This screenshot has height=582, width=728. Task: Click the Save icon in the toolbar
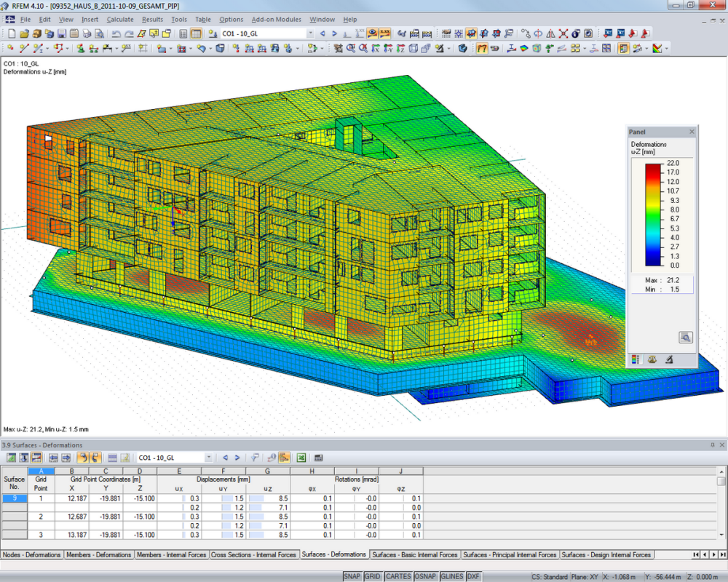(60, 33)
